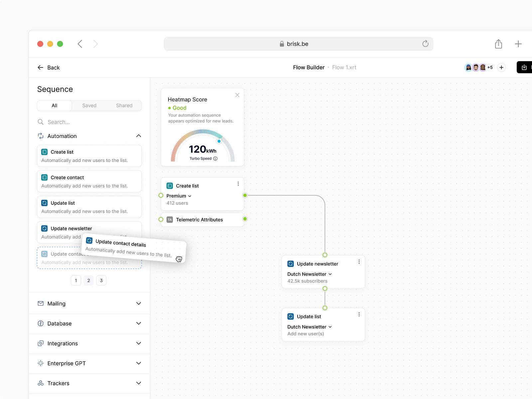532x399 pixels.
Task: Toggle the connector dot on Telemetric Attributes
Action: (x=245, y=219)
